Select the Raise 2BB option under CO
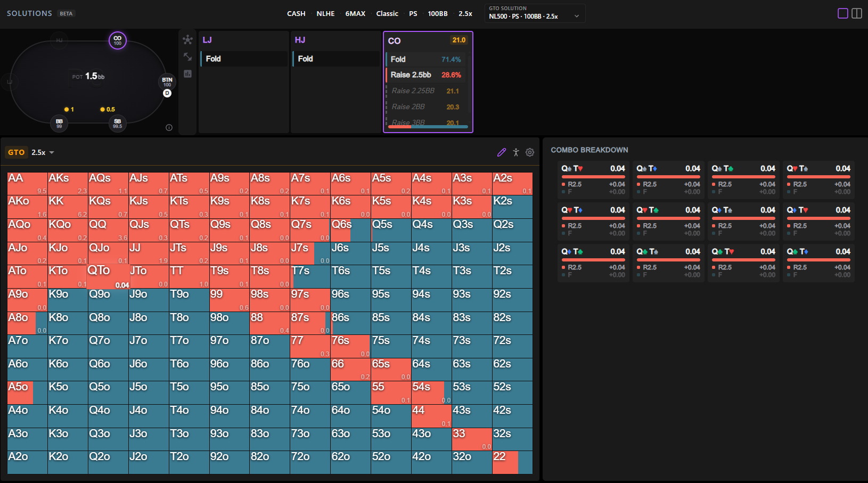868x483 pixels. (x=426, y=107)
